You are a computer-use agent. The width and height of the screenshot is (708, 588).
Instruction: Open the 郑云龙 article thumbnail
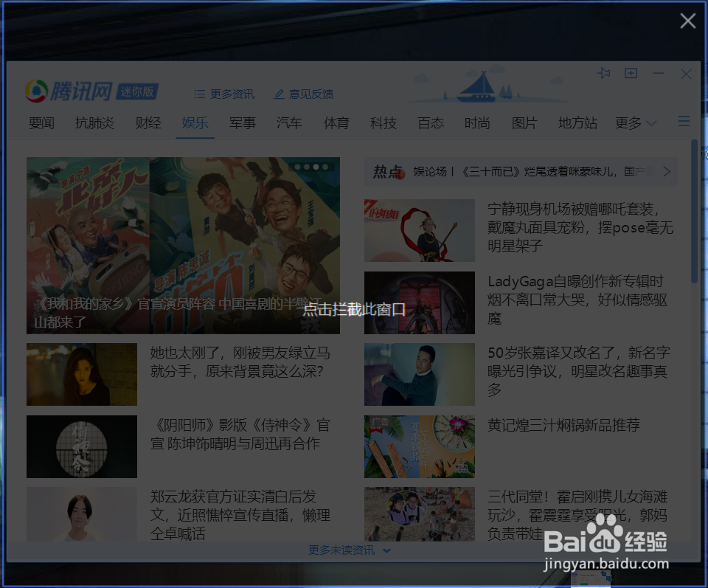coord(82,514)
